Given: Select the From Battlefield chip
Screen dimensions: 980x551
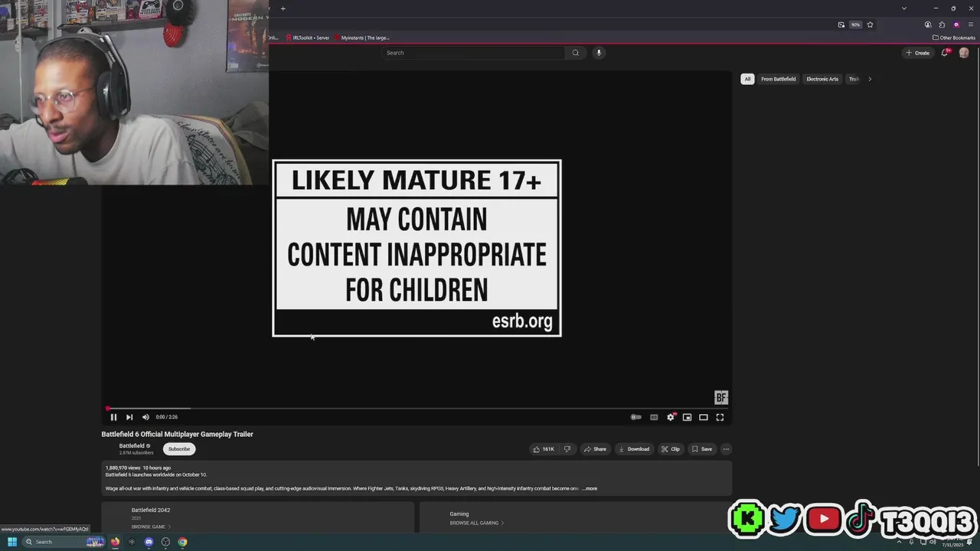Looking at the screenshot, I should tap(778, 79).
